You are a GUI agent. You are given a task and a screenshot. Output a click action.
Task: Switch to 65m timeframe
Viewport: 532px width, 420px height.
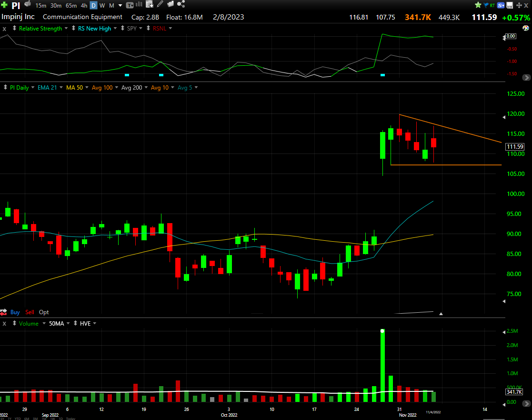(71, 5)
